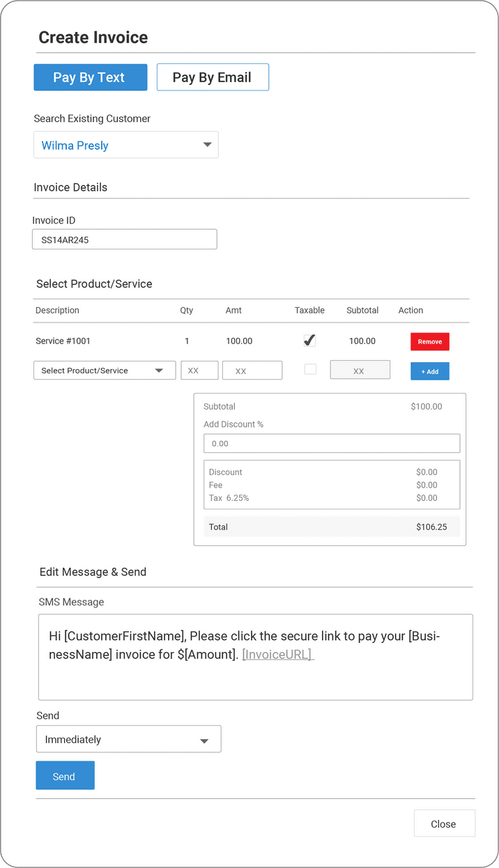Close the Create Invoice dialog
Viewport: 499px width, 868px height.
click(x=444, y=823)
